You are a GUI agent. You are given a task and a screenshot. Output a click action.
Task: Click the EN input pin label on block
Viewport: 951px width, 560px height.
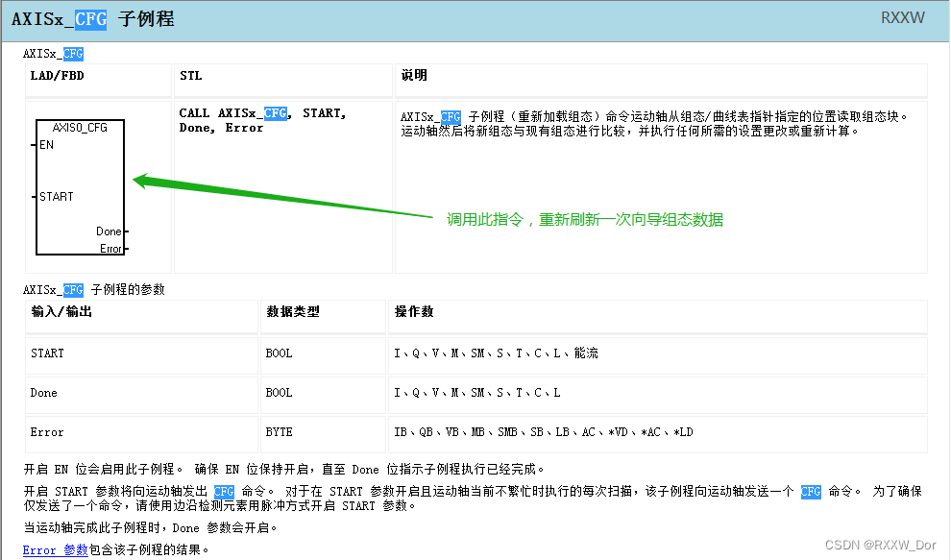point(46,145)
